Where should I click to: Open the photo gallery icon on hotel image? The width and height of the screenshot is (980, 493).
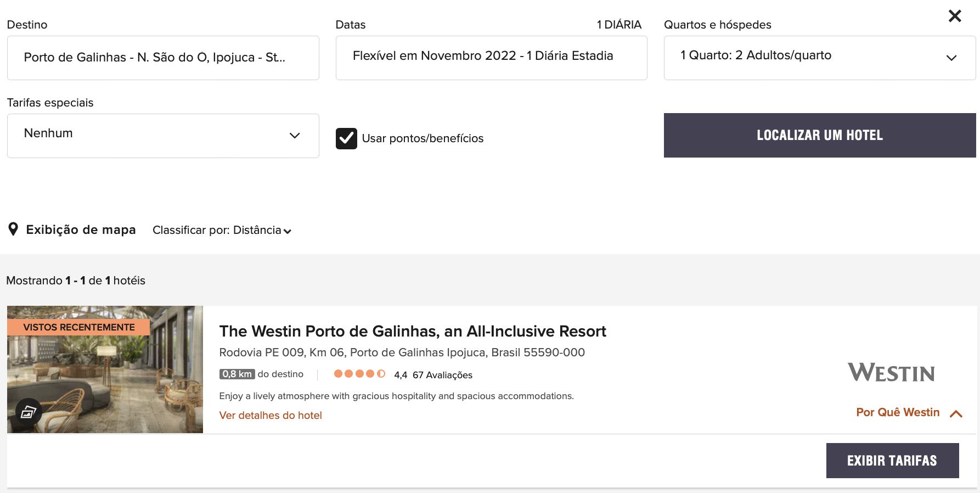pos(29,412)
